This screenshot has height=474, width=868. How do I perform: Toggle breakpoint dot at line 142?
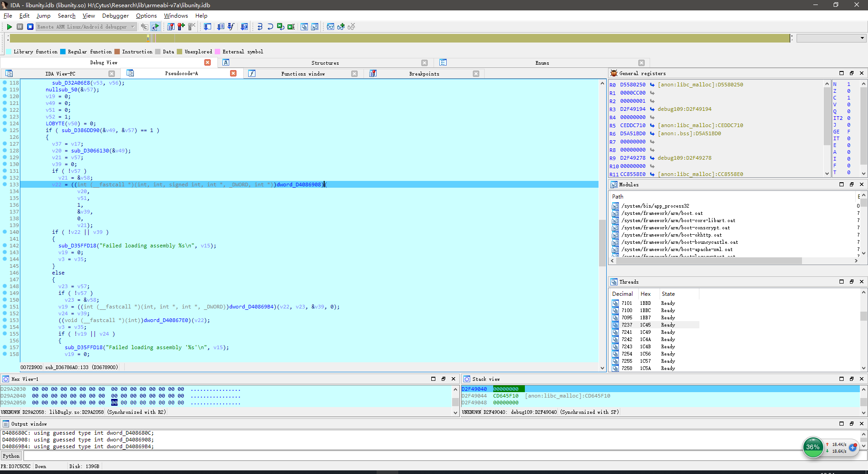(5, 246)
